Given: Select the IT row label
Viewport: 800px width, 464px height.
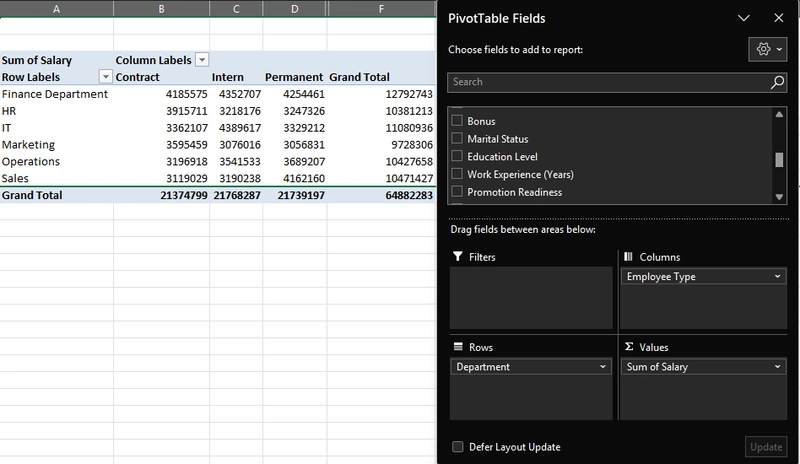Looking at the screenshot, I should click(x=57, y=127).
